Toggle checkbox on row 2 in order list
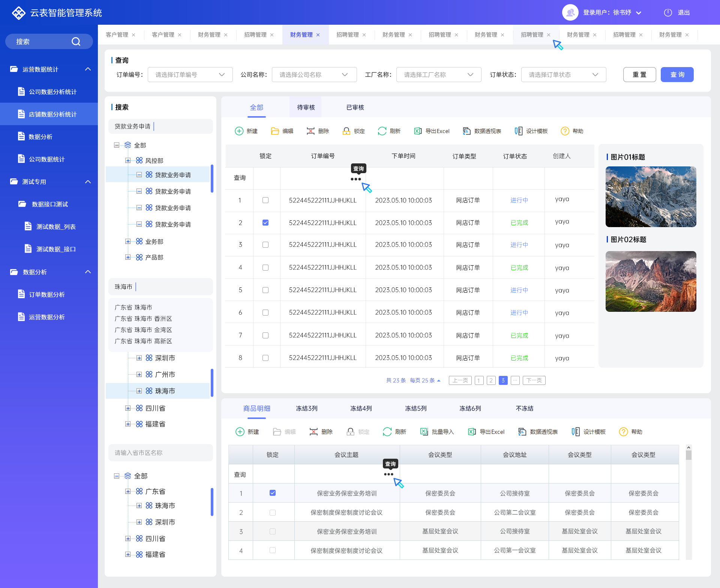 pyautogui.click(x=265, y=222)
